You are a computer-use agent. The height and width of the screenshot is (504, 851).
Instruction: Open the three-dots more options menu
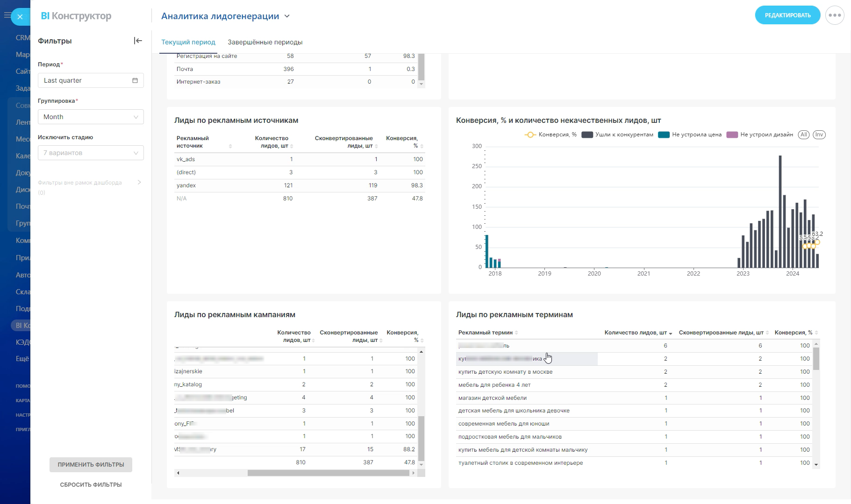[x=835, y=15]
